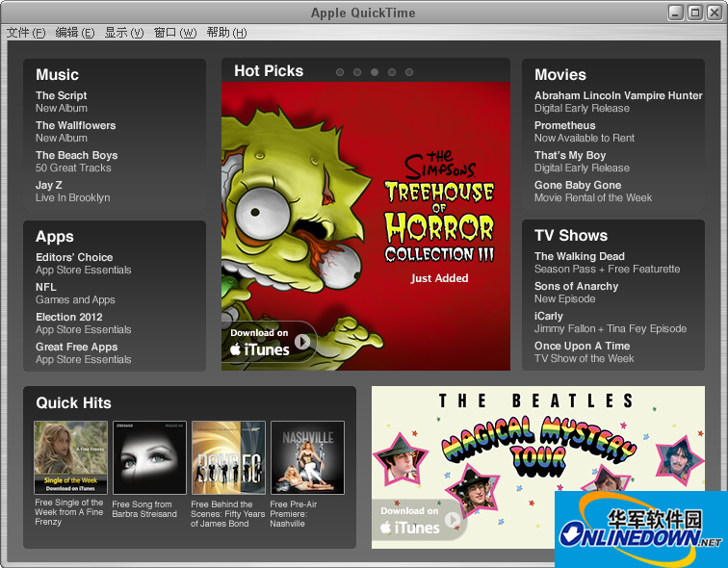This screenshot has height=568, width=728.
Task: Click the TV Shows section heading
Action: 571,235
